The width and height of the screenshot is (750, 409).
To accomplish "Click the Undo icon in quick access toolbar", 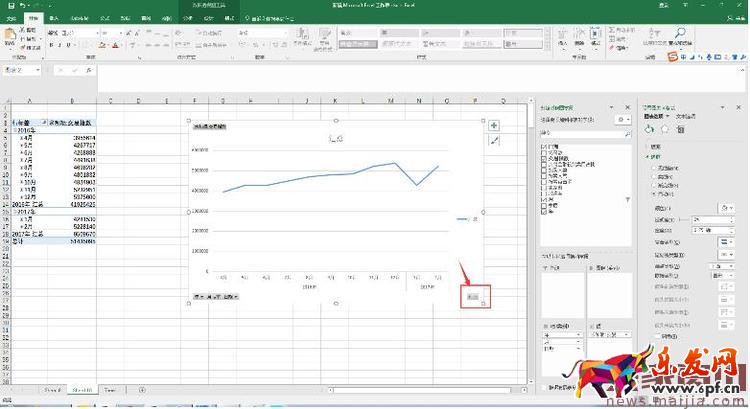I will point(21,6).
